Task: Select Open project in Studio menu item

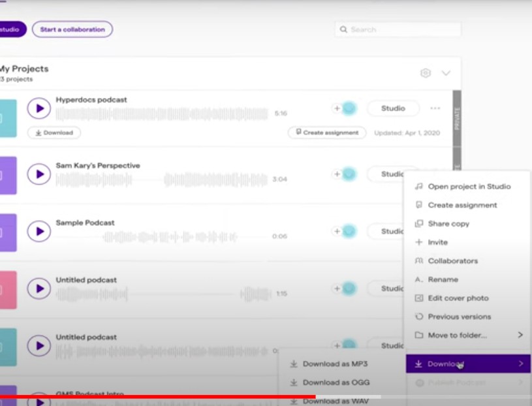Action: tap(469, 187)
